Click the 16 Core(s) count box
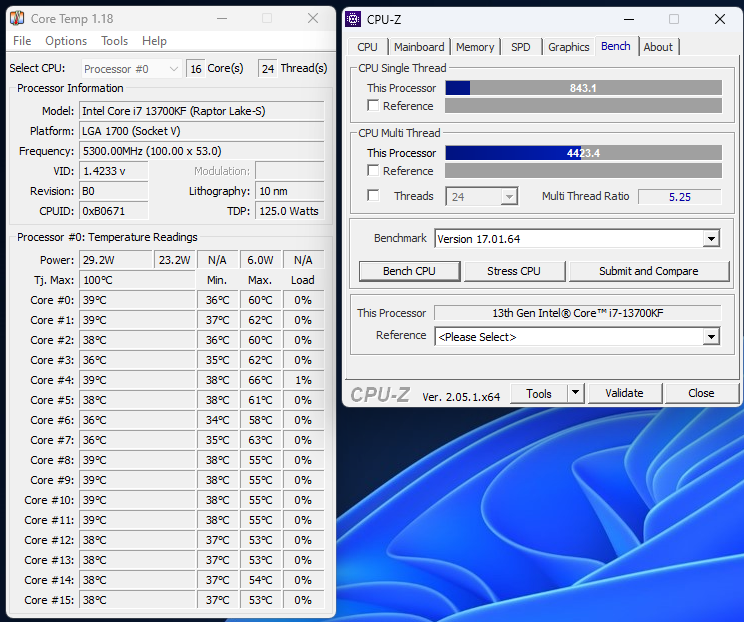This screenshot has height=622, width=744. point(195,69)
